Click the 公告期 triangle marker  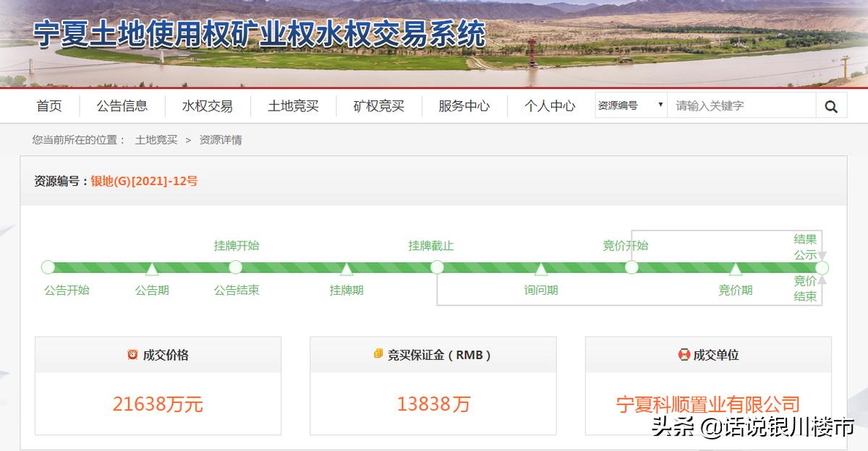click(x=151, y=268)
